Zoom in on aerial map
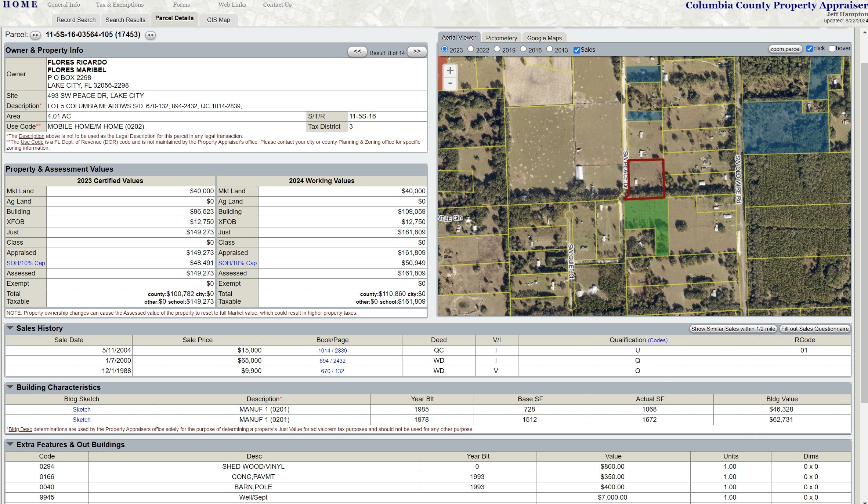Screen dimensions: 868x504 pyautogui.click(x=450, y=70)
